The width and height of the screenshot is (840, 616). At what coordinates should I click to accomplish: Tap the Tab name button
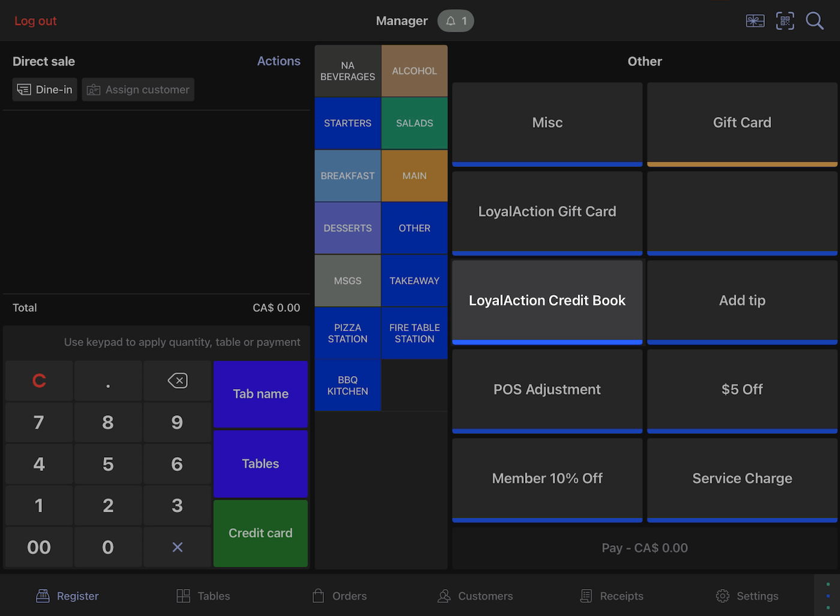[x=260, y=394]
